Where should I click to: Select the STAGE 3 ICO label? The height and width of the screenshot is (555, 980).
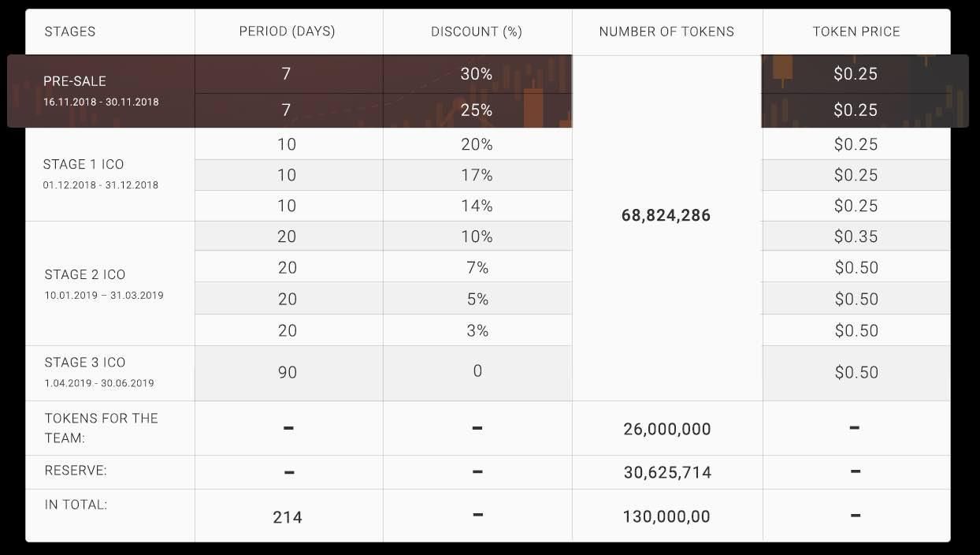pos(85,363)
